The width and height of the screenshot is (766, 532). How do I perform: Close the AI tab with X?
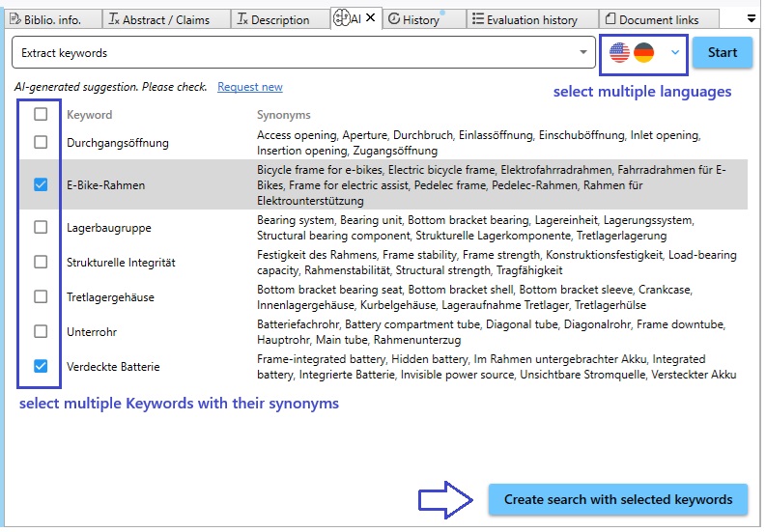(x=370, y=18)
